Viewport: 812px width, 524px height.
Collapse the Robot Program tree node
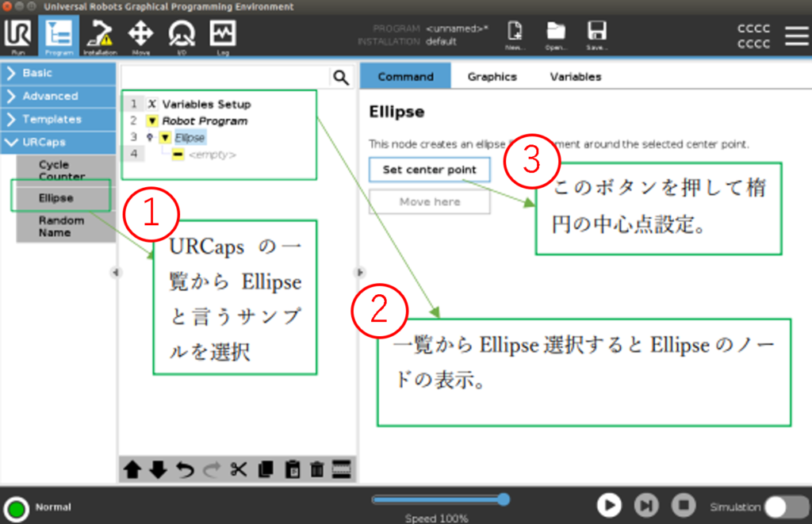click(x=151, y=121)
